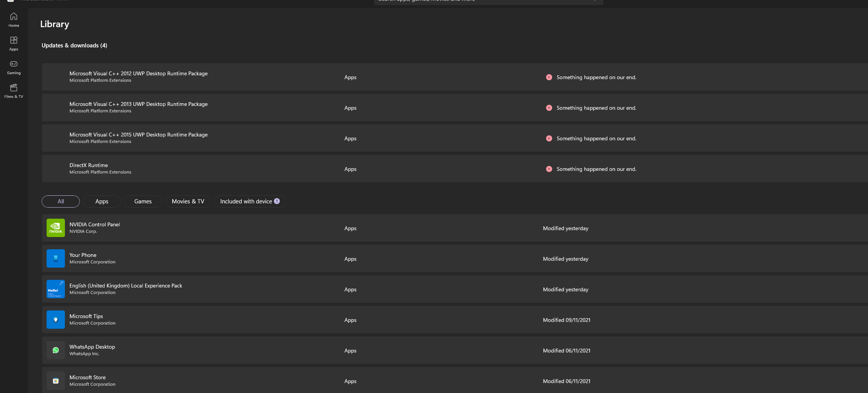Image resolution: width=868 pixels, height=393 pixels.
Task: Select the All filter tab
Action: coord(61,201)
